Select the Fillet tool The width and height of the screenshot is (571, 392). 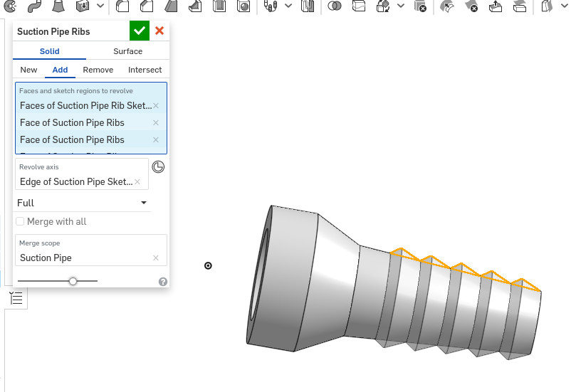(122, 6)
